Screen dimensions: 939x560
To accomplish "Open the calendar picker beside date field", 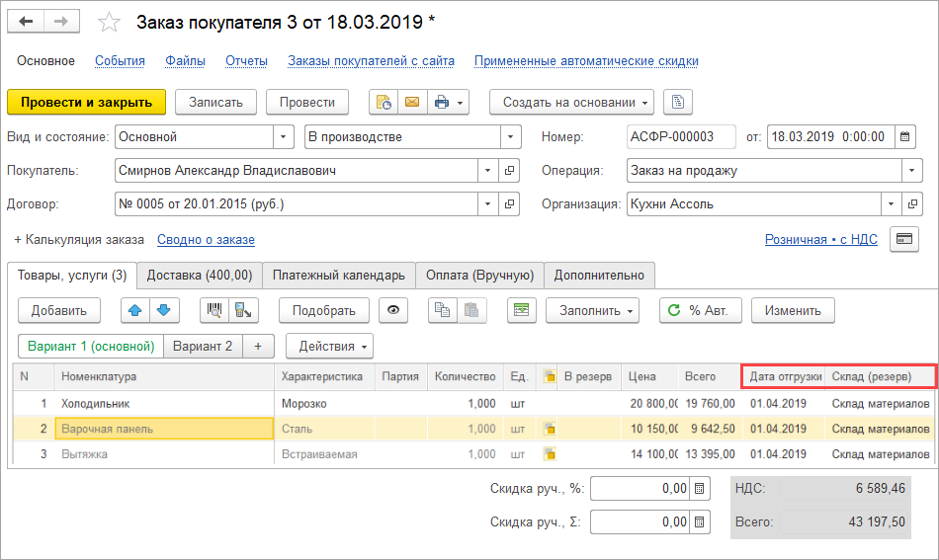I will click(x=905, y=137).
